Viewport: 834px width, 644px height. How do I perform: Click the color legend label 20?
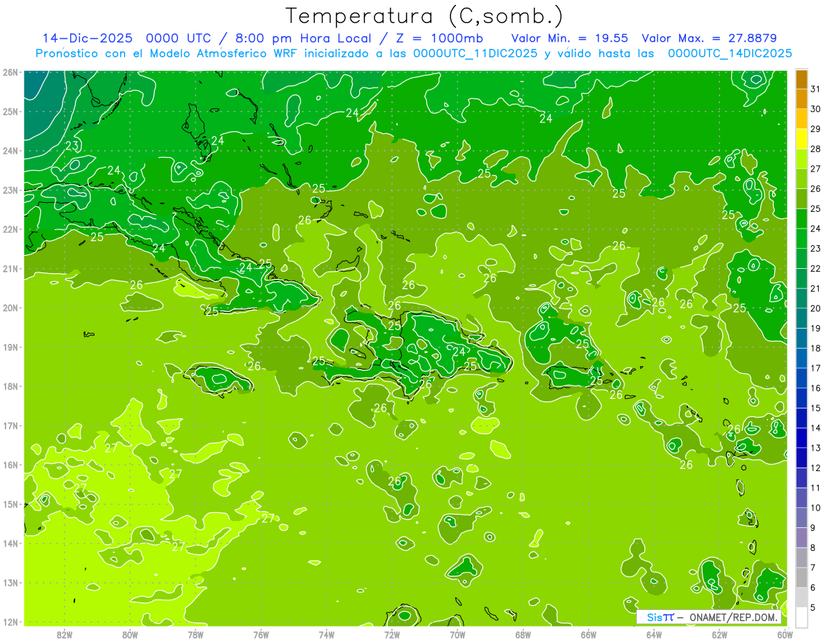click(x=816, y=308)
